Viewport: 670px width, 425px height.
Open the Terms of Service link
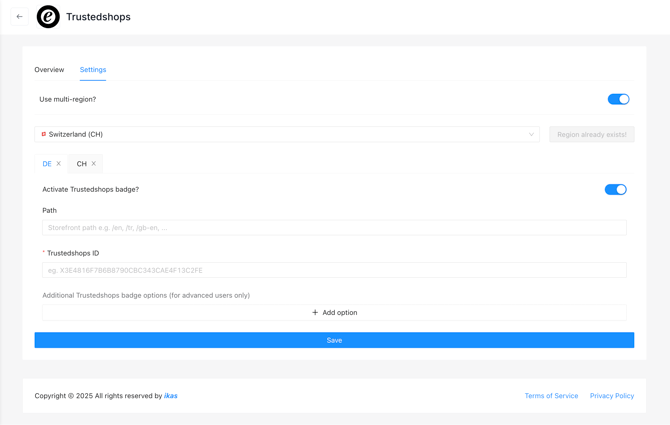[551, 396]
